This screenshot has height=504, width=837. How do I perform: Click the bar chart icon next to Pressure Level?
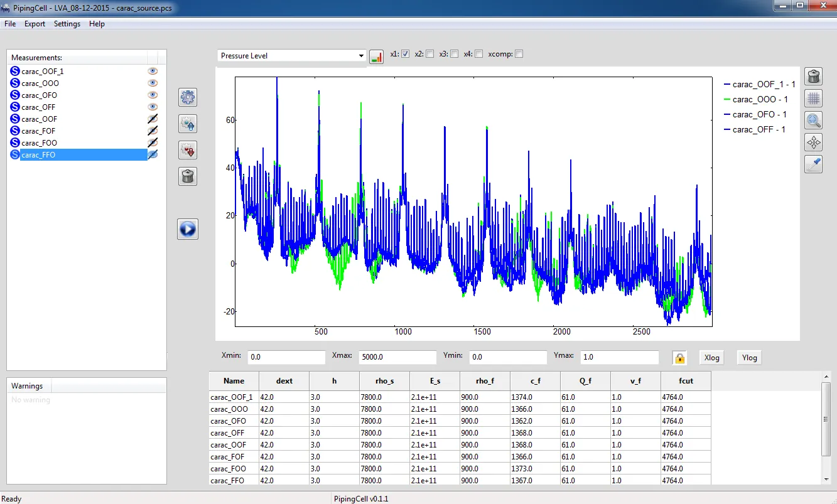376,56
